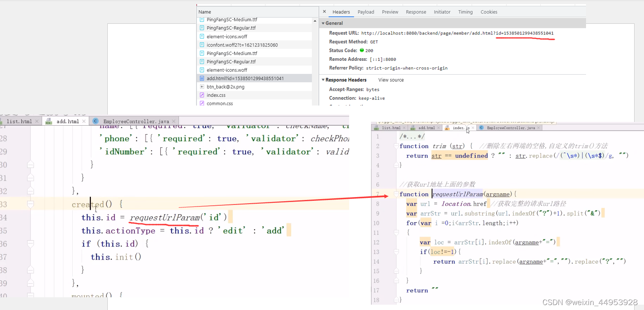Switch to the Headers tab in DevTools
644x310 pixels.
pyautogui.click(x=341, y=12)
